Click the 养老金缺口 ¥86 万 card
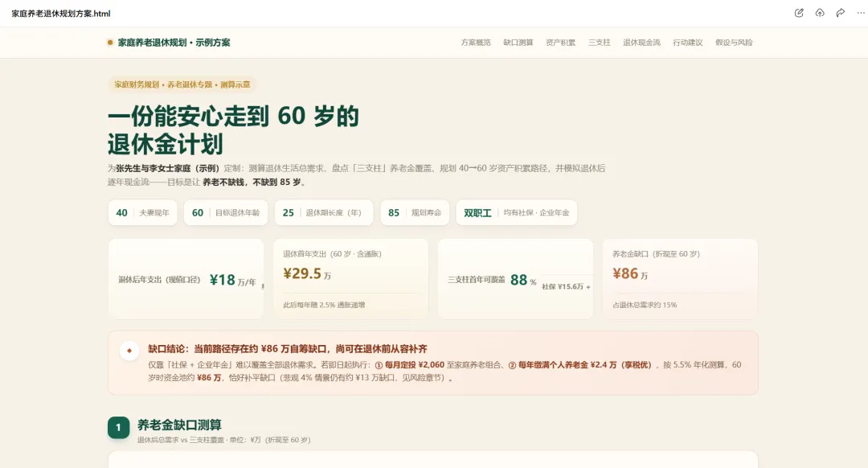The width and height of the screenshot is (868, 468). click(681, 279)
